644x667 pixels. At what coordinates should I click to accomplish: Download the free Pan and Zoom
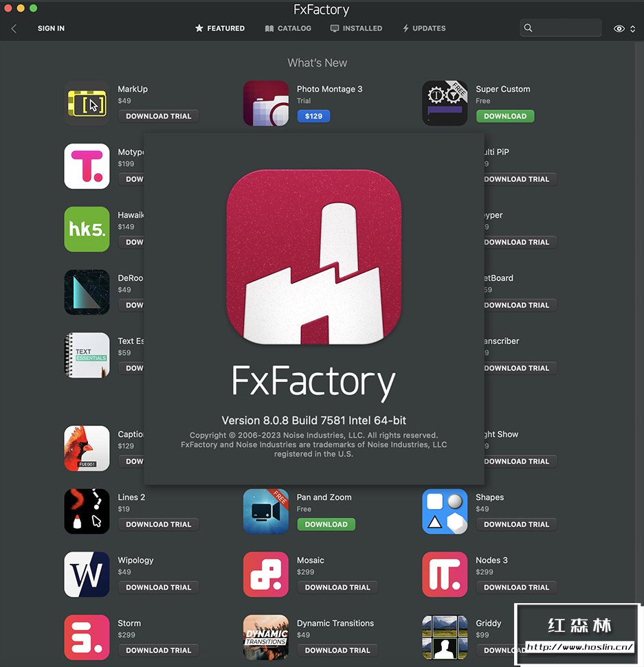(x=326, y=525)
